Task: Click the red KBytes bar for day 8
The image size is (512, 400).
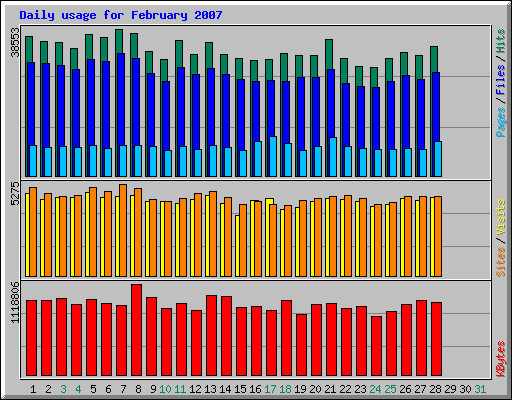Action: click(137, 330)
